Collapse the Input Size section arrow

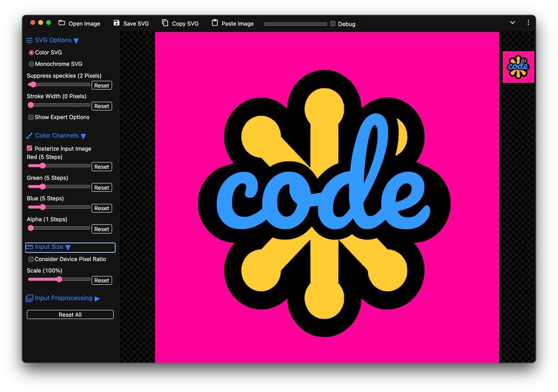68,248
